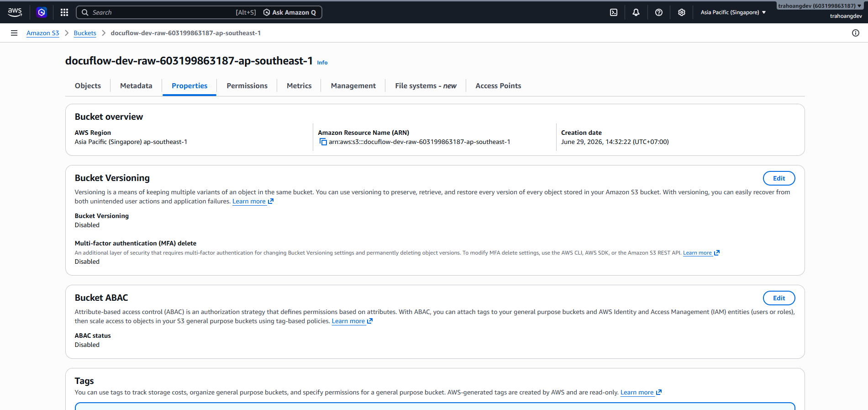Click the bucket ARN text value
The height and width of the screenshot is (410, 868).
pos(420,142)
